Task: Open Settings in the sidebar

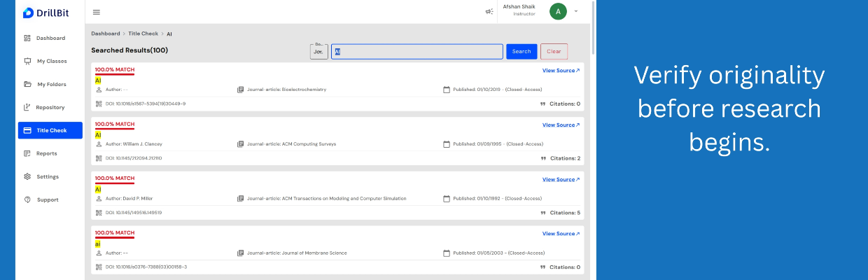Action: 50,176
